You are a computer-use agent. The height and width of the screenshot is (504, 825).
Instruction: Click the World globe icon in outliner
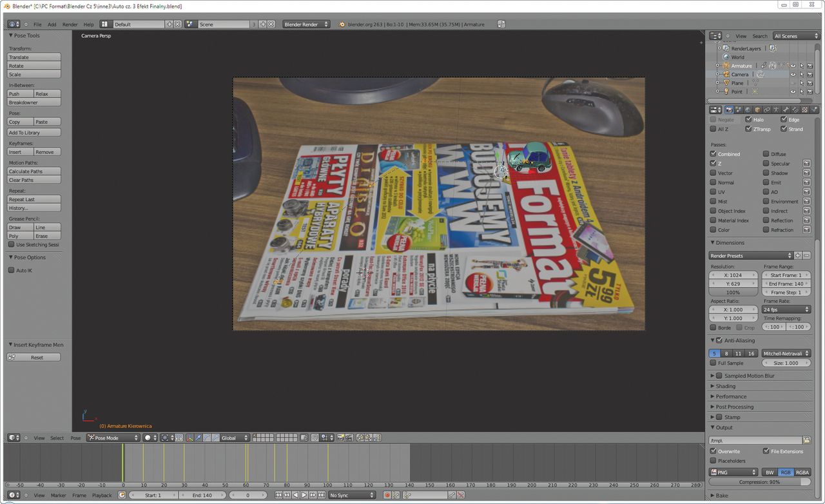click(726, 57)
